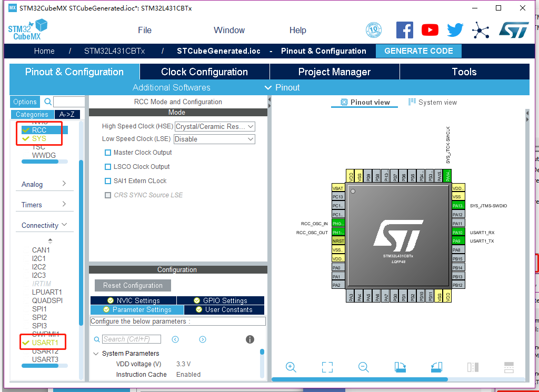The width and height of the screenshot is (539, 392).
Task: Zoom out of the pinout view
Action: [363, 367]
